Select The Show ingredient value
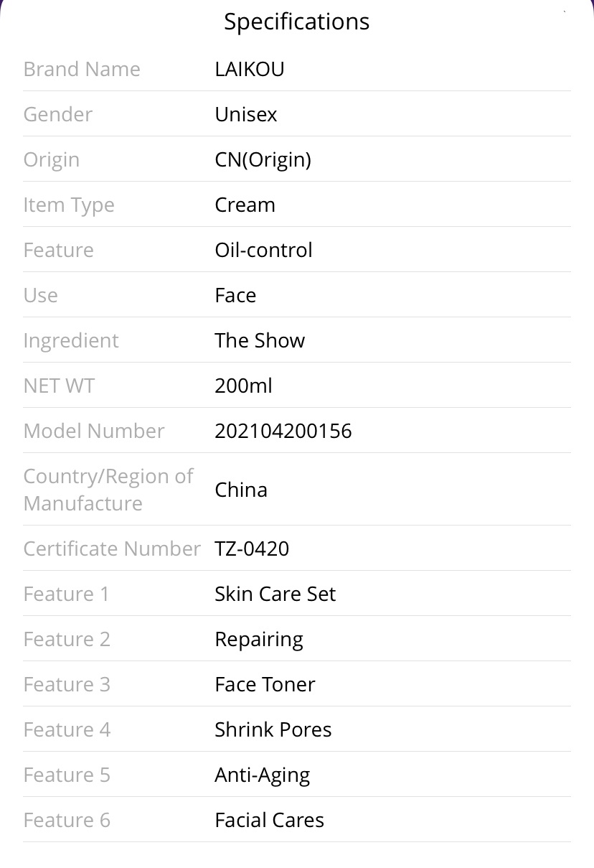The image size is (594, 868). click(260, 340)
